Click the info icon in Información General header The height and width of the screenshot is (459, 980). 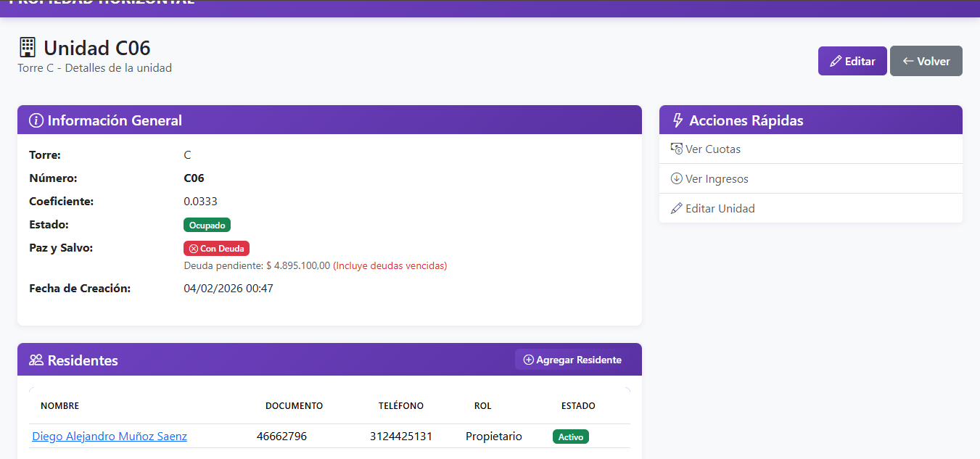(x=36, y=120)
